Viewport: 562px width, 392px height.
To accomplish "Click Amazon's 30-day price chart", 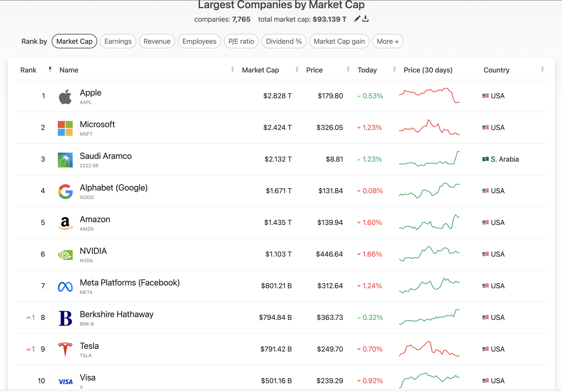I will (429, 222).
